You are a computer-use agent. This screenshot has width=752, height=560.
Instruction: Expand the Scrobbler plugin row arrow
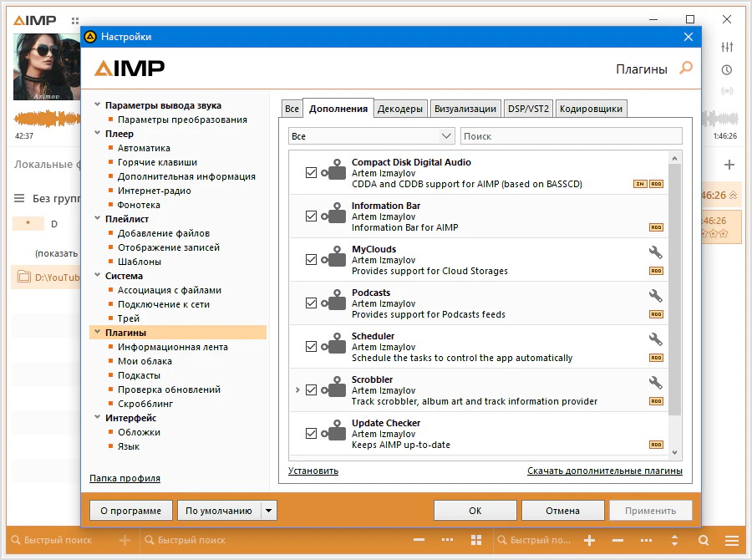(x=297, y=390)
